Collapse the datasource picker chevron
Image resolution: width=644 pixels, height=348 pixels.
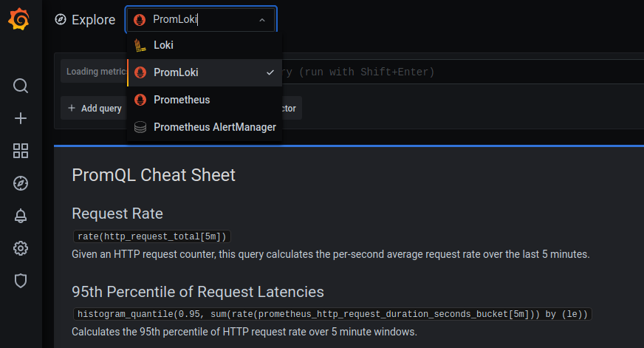(262, 20)
